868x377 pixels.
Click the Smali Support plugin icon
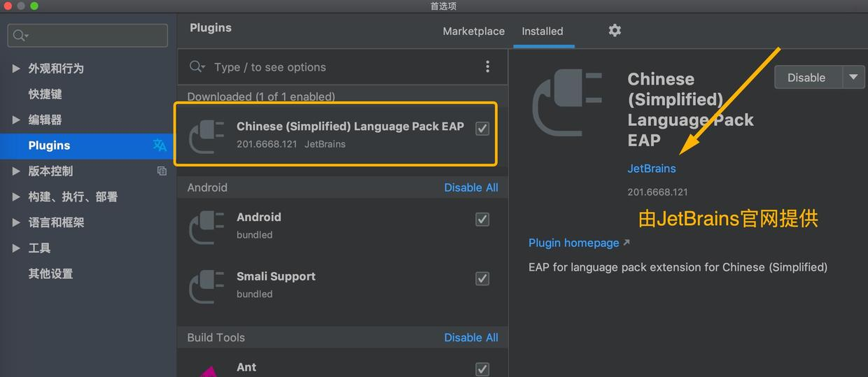pos(207,286)
